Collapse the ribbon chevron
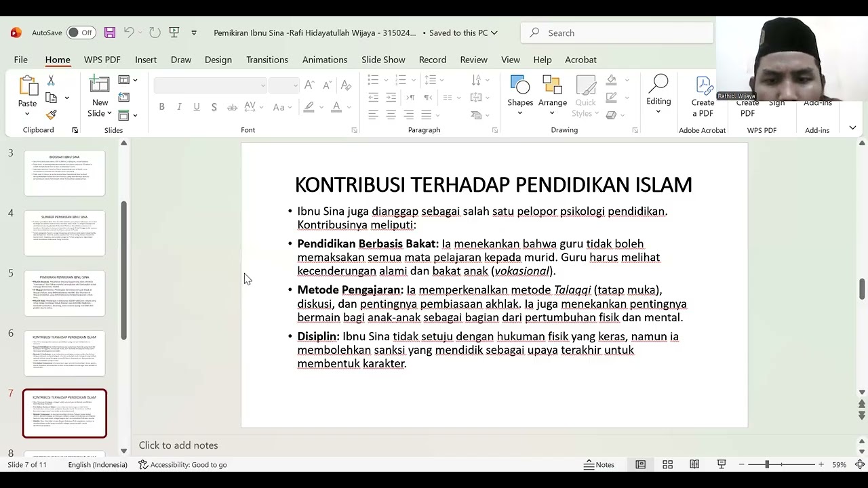The height and width of the screenshot is (488, 868). 852,128
